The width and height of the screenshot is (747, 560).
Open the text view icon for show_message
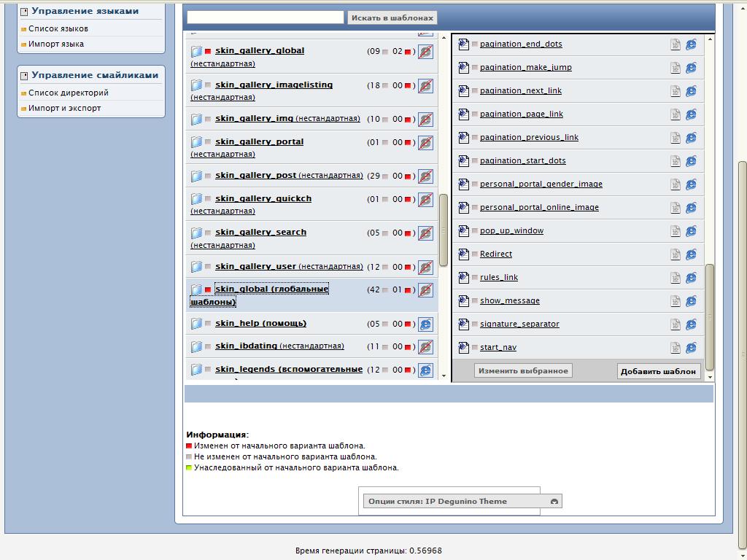pos(675,301)
